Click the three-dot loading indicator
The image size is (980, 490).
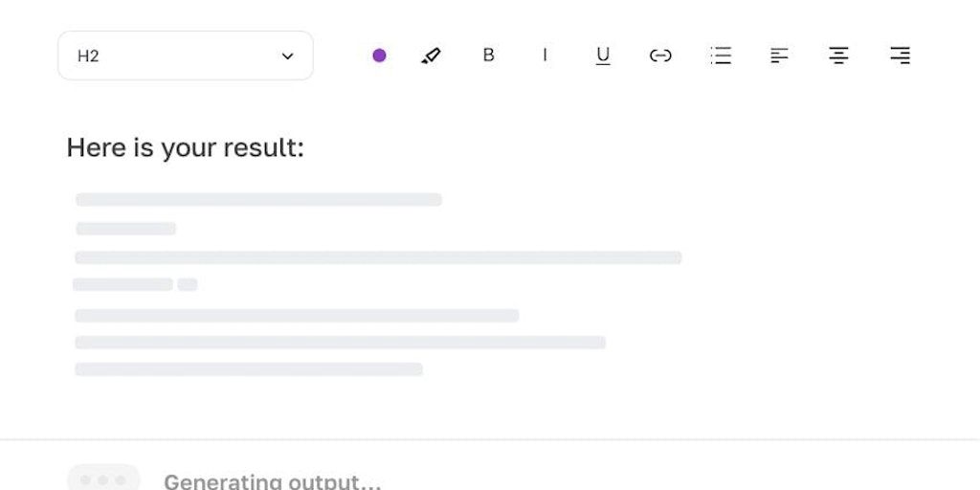click(x=103, y=479)
